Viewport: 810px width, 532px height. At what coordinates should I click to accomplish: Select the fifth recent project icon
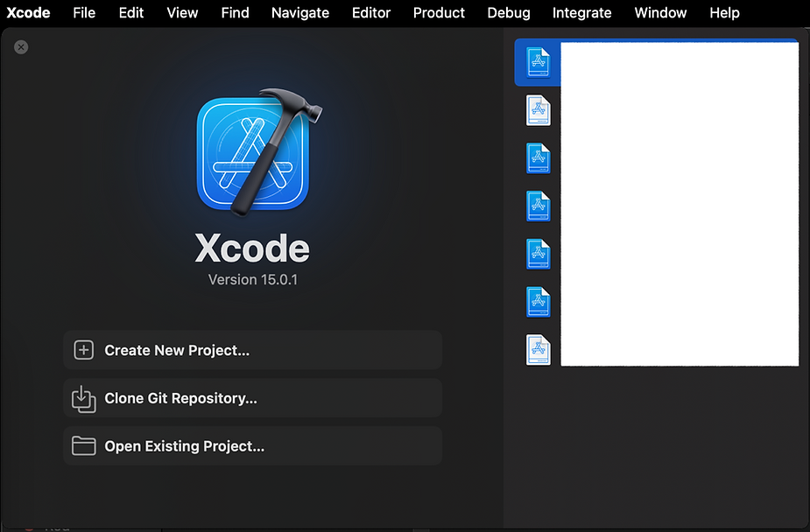(x=538, y=254)
